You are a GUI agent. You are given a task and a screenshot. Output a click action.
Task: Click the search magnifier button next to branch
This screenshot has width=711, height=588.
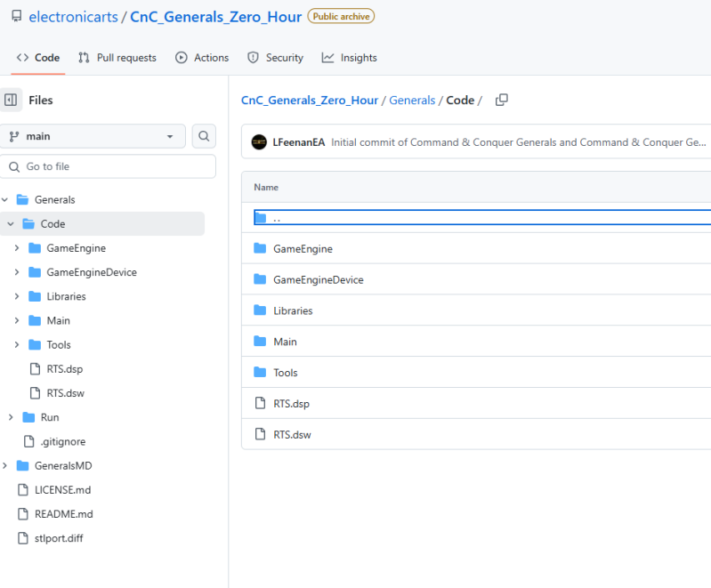[x=204, y=136]
